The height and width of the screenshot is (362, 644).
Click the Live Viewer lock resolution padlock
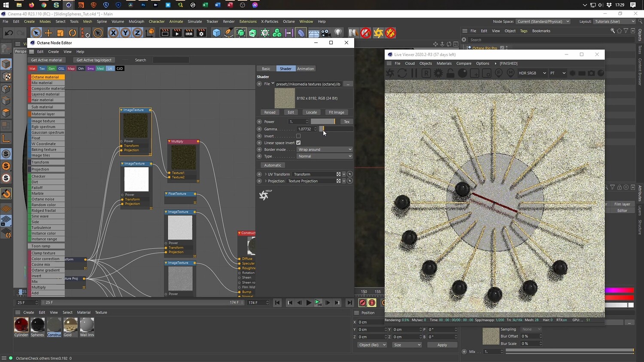pyautogui.click(x=450, y=73)
